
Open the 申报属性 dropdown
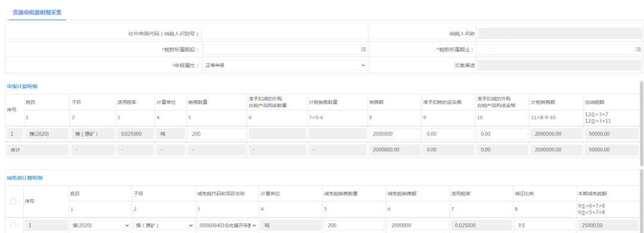tap(284, 65)
